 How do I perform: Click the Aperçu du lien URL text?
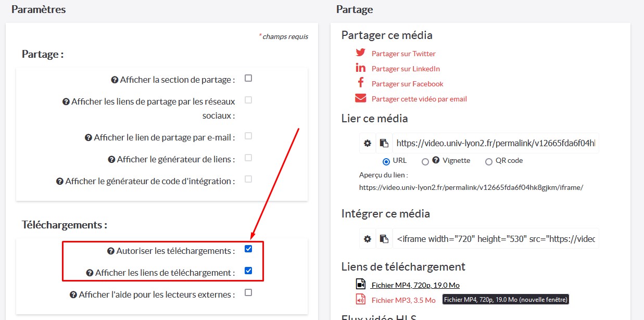[471, 187]
